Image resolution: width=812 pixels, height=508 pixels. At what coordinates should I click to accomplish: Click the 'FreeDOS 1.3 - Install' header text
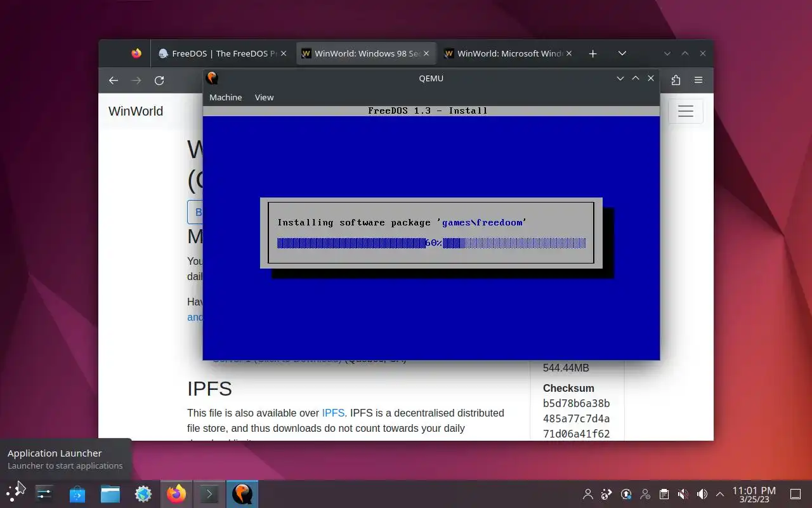point(428,110)
